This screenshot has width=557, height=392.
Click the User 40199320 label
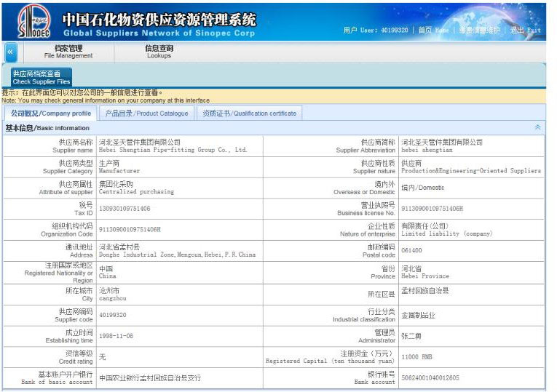(x=376, y=31)
